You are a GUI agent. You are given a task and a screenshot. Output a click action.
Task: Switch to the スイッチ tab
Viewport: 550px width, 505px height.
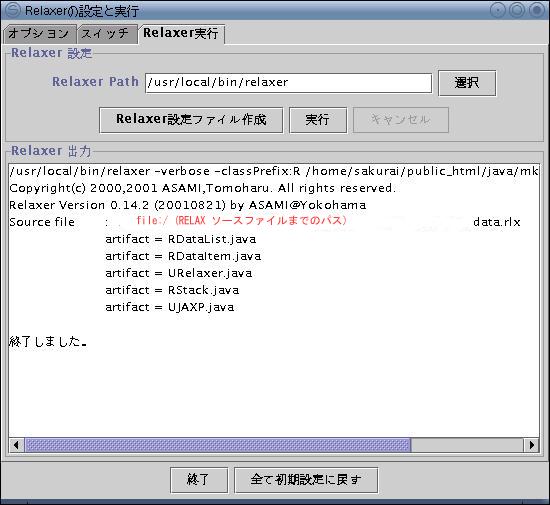coord(107,34)
